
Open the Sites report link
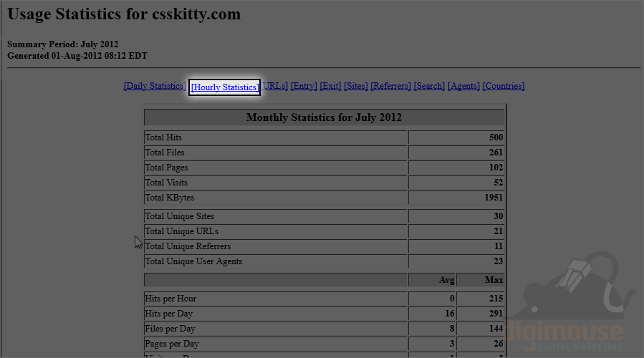click(x=356, y=86)
